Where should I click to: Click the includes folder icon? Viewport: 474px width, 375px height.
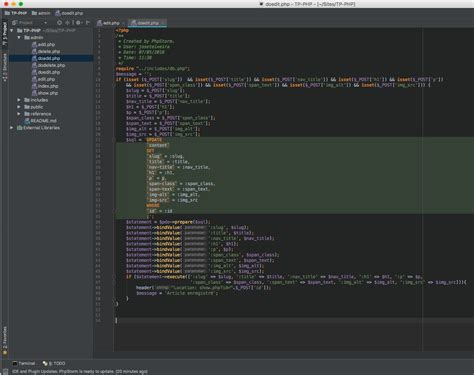click(x=27, y=100)
